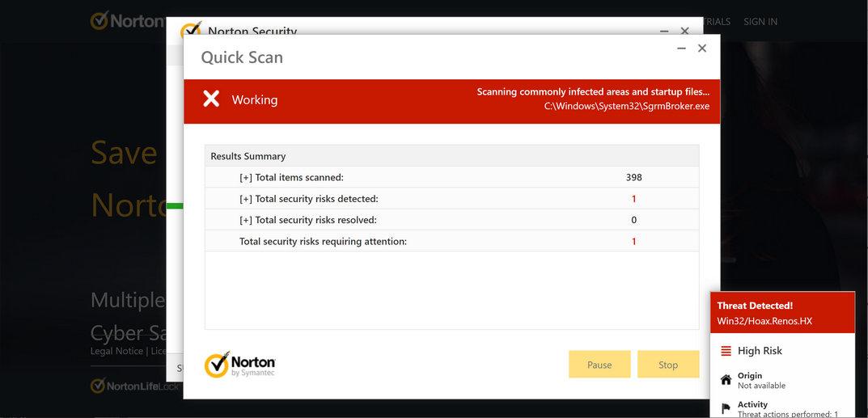The width and height of the screenshot is (868, 418).
Task: Click the SgrmBroker.exe file path text
Action: tap(627, 106)
